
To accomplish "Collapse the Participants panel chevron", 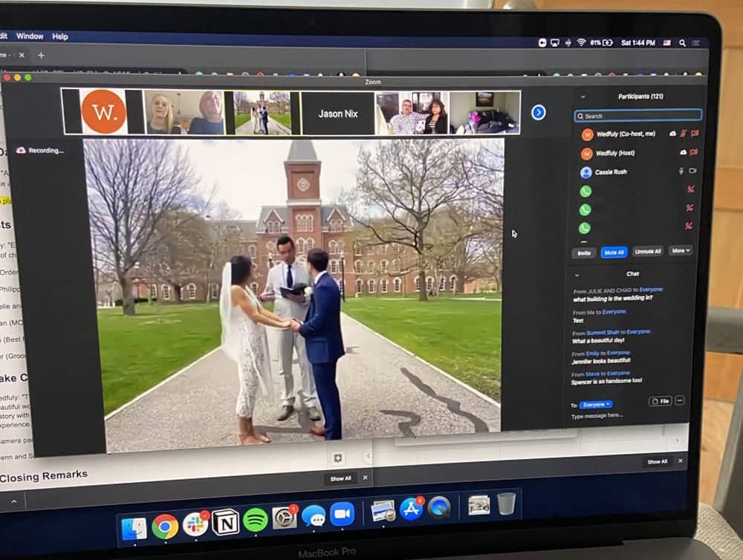I will click(x=583, y=97).
